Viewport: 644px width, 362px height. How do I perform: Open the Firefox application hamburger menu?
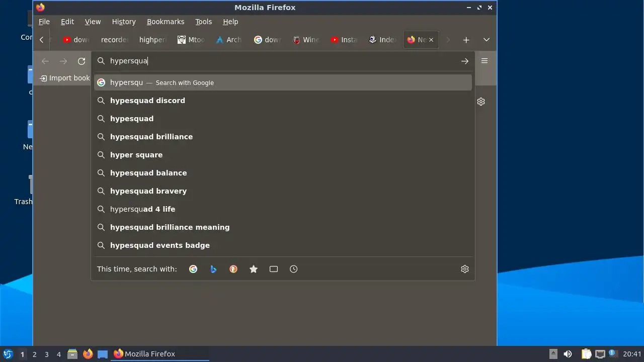pyautogui.click(x=485, y=61)
